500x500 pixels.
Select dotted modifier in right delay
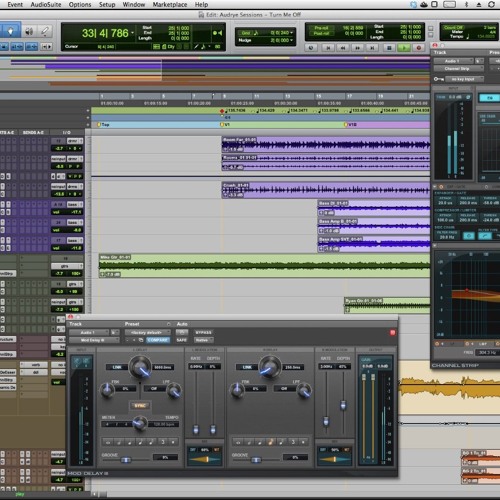click(303, 442)
